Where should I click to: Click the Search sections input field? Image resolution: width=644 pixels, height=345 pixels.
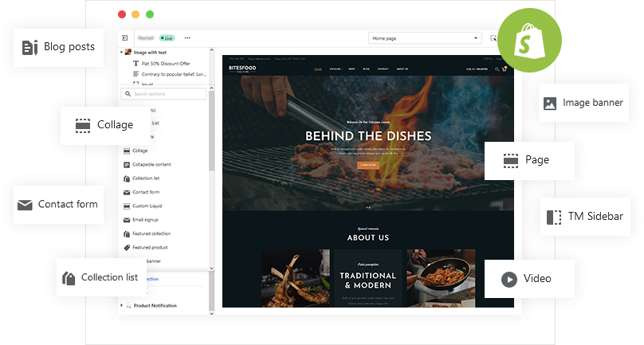(x=166, y=94)
